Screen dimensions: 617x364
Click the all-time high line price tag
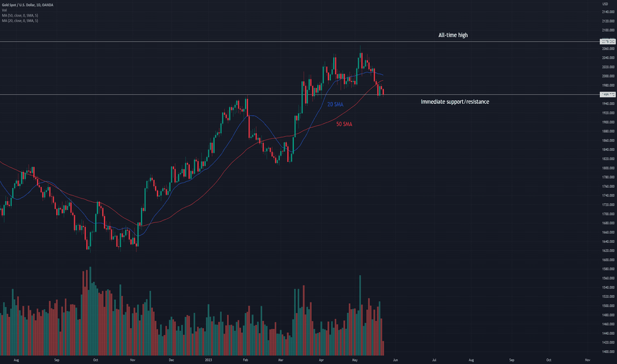click(x=608, y=42)
